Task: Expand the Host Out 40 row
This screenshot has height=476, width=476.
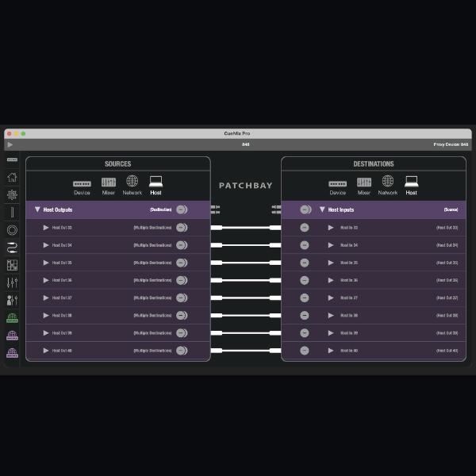Action: pos(46,351)
